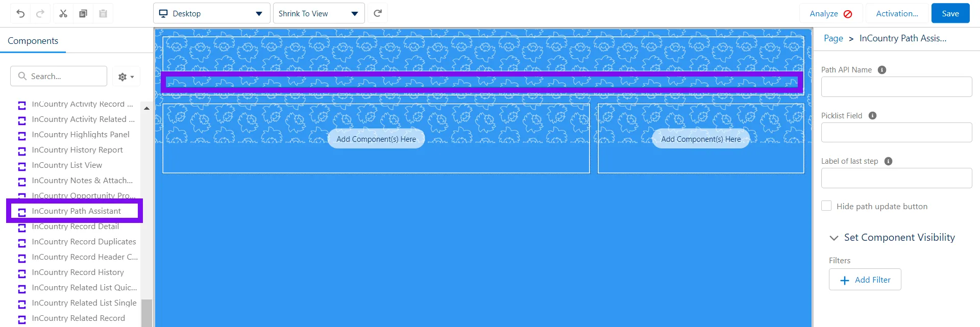Show info for Label of last step
980x327 pixels.
click(888, 161)
